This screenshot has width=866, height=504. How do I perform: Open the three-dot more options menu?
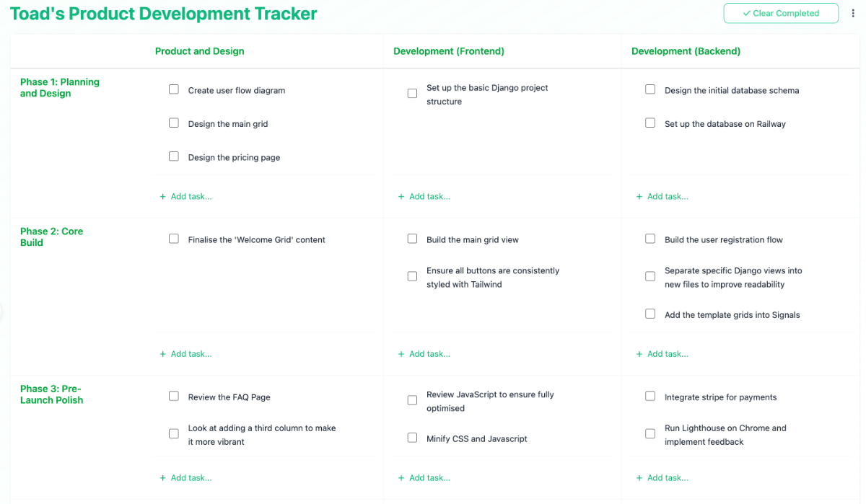(x=853, y=13)
